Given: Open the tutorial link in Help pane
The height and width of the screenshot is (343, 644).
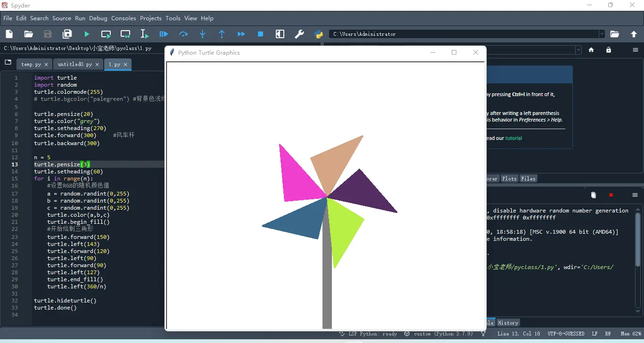Looking at the screenshot, I should pos(513,138).
